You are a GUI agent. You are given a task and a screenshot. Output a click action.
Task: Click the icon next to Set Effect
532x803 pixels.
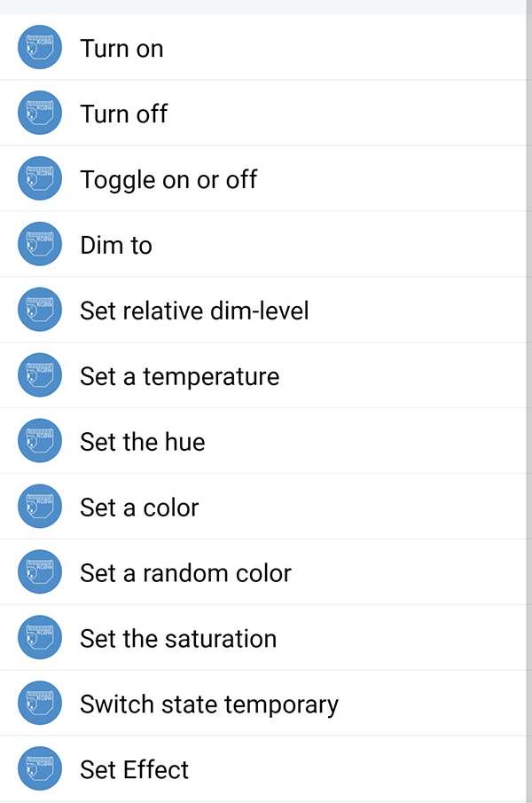(40, 769)
